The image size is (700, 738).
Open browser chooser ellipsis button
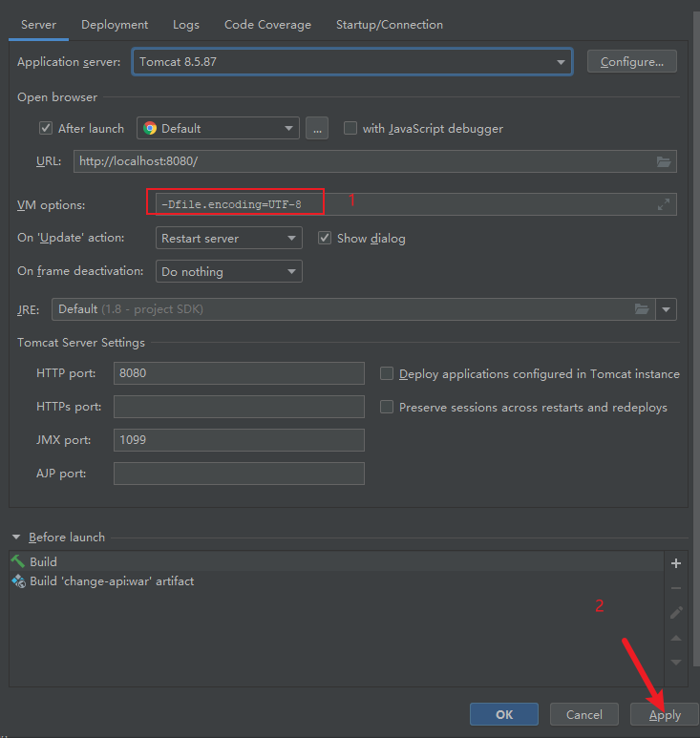point(317,129)
